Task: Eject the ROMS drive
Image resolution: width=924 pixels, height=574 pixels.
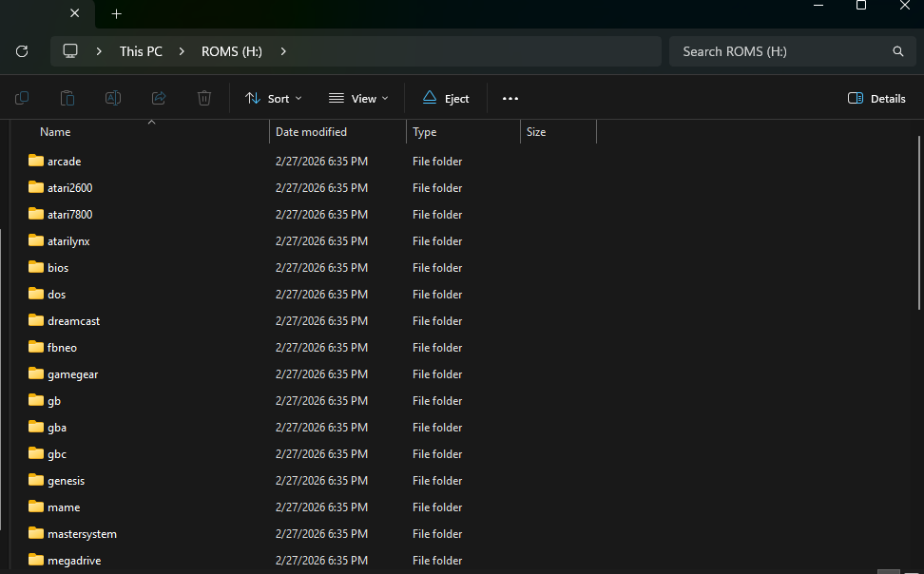Action: pyautogui.click(x=446, y=98)
